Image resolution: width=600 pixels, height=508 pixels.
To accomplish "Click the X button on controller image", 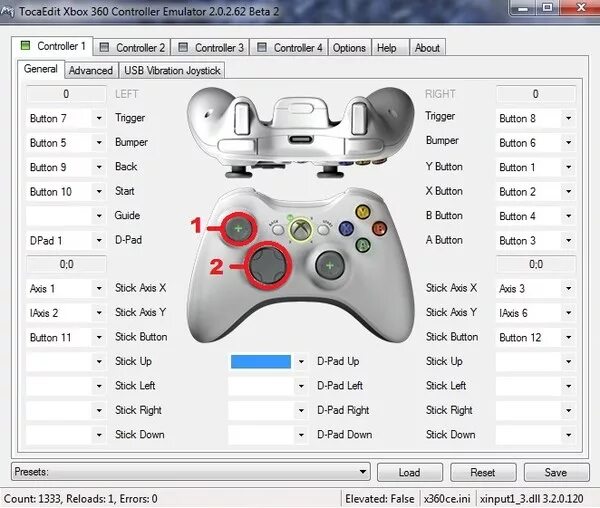I will pos(346,228).
